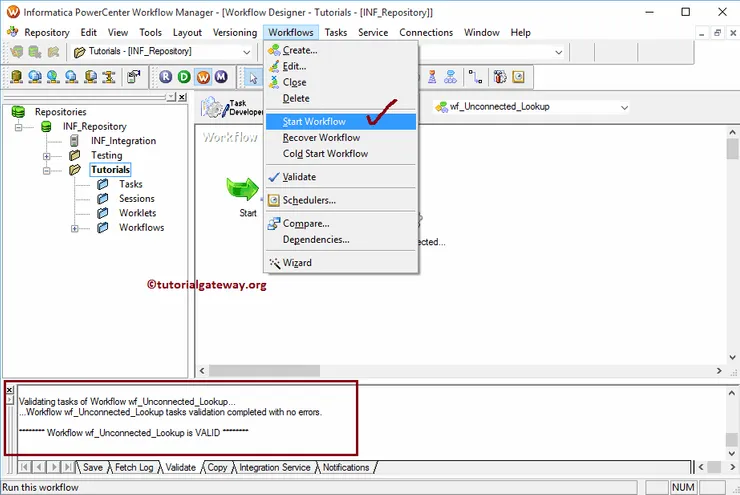This screenshot has width=740, height=495.
Task: Collapse the Tutorials folder node
Action: 46,171
